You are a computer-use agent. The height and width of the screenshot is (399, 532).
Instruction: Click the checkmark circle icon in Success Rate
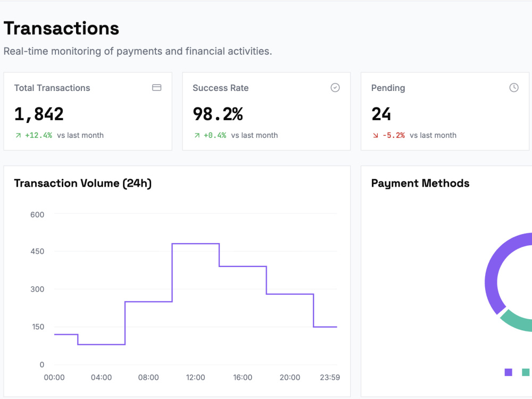[335, 88]
